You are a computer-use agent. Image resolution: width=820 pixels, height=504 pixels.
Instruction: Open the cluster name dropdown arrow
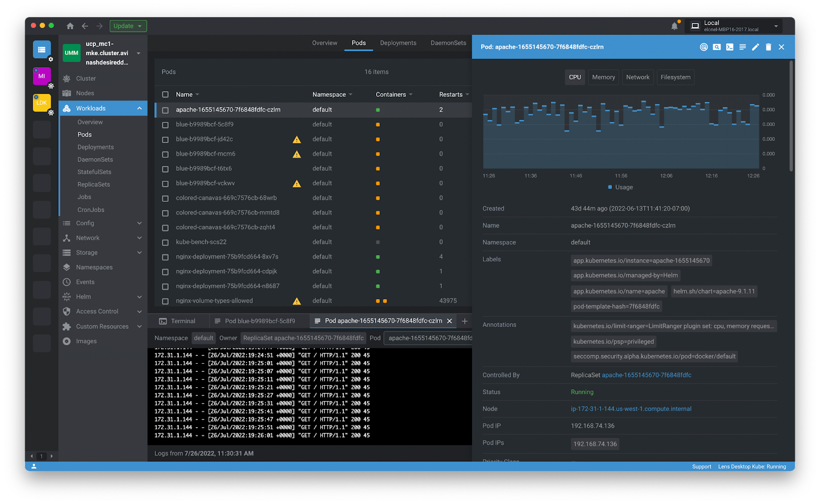pyautogui.click(x=138, y=53)
